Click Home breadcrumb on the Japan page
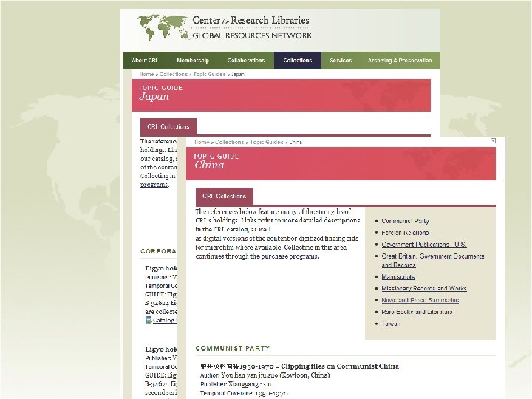532x399 pixels. coord(146,74)
